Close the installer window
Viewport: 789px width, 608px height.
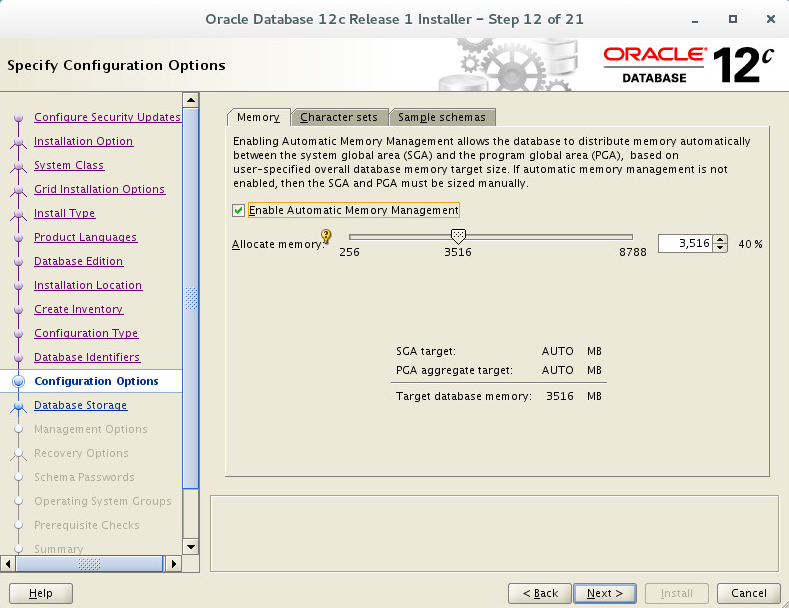pyautogui.click(x=770, y=19)
